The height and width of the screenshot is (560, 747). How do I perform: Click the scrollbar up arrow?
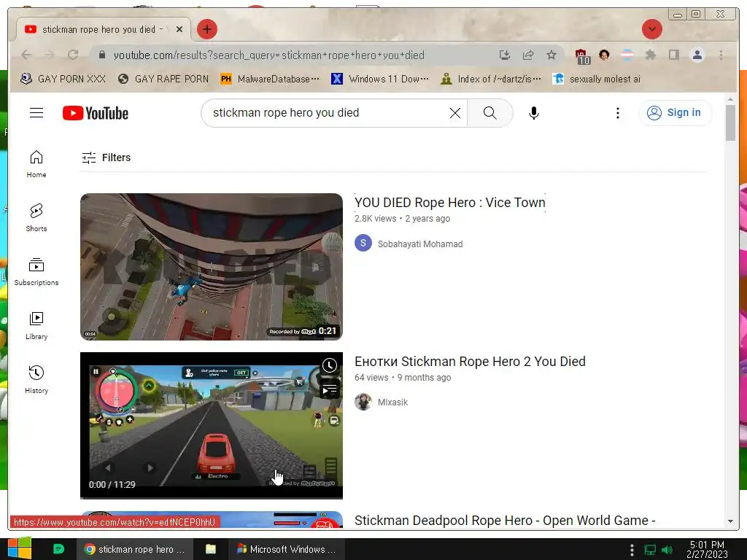pos(730,99)
